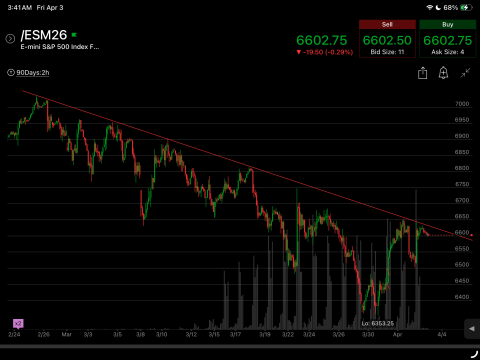This screenshot has width=480, height=360.
Task: Tap the Lo: 6353.25 low label
Action: 378,323
